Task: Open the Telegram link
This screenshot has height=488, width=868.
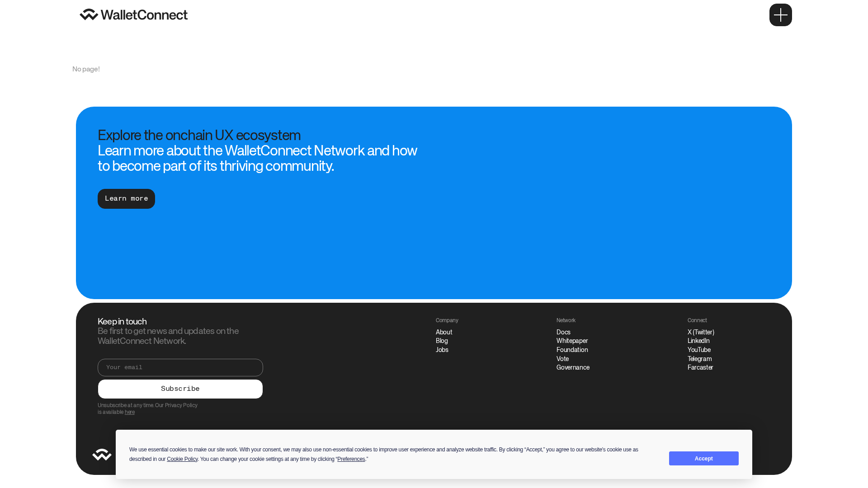Action: (x=699, y=359)
